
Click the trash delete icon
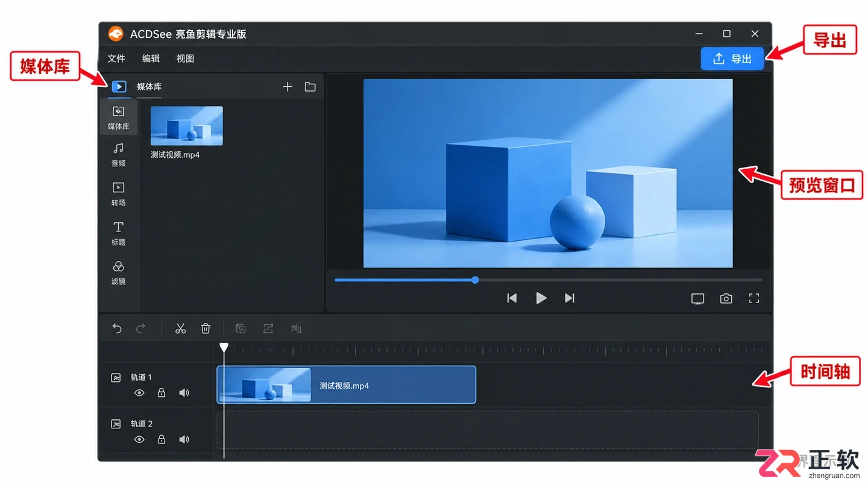(206, 328)
